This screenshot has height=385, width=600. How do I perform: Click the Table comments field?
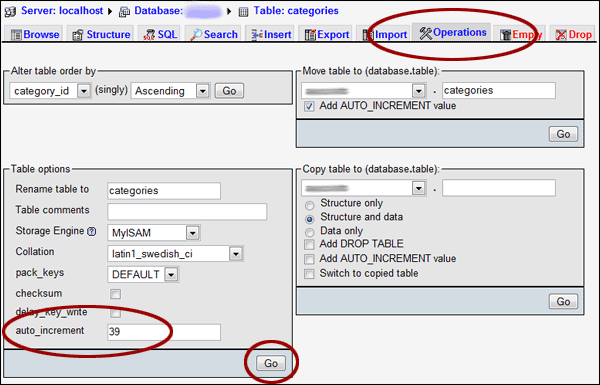tap(187, 212)
